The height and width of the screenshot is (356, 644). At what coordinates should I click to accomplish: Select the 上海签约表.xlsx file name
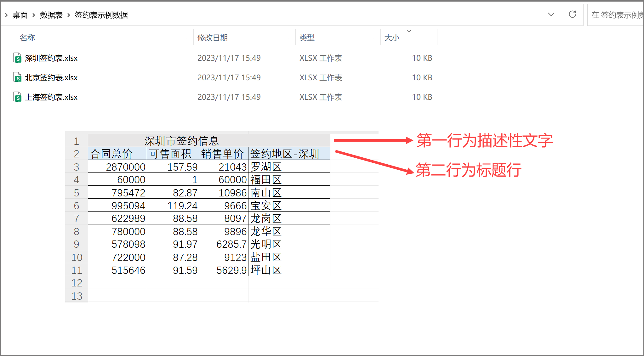coord(51,97)
